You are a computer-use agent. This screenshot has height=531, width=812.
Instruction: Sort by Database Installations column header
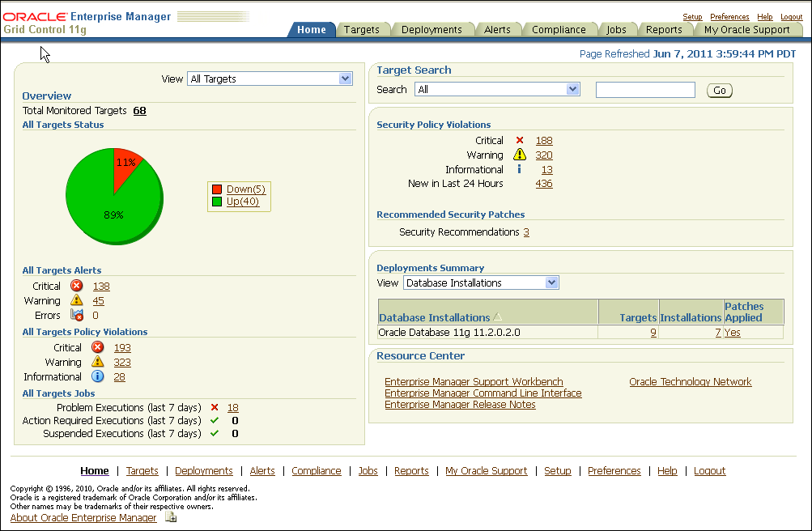pos(434,317)
